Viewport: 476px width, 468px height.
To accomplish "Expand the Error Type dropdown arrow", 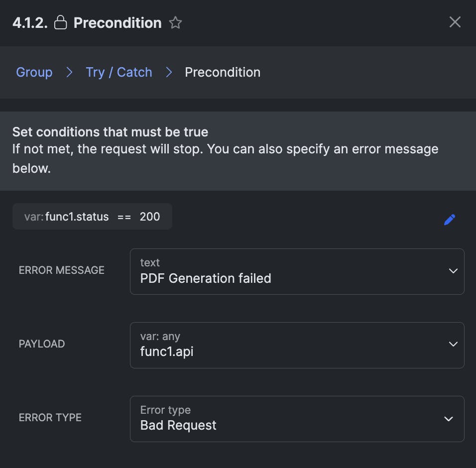I will (x=449, y=419).
